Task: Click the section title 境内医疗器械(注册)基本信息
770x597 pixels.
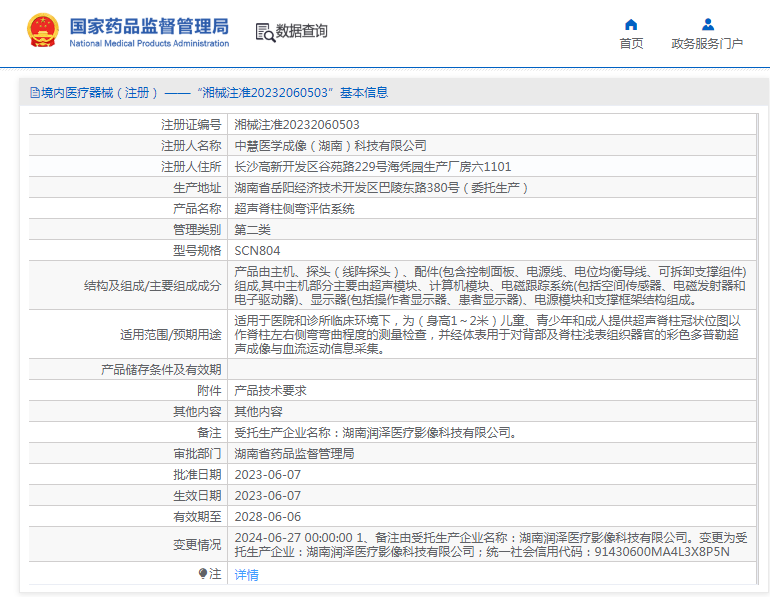Action: [215, 92]
